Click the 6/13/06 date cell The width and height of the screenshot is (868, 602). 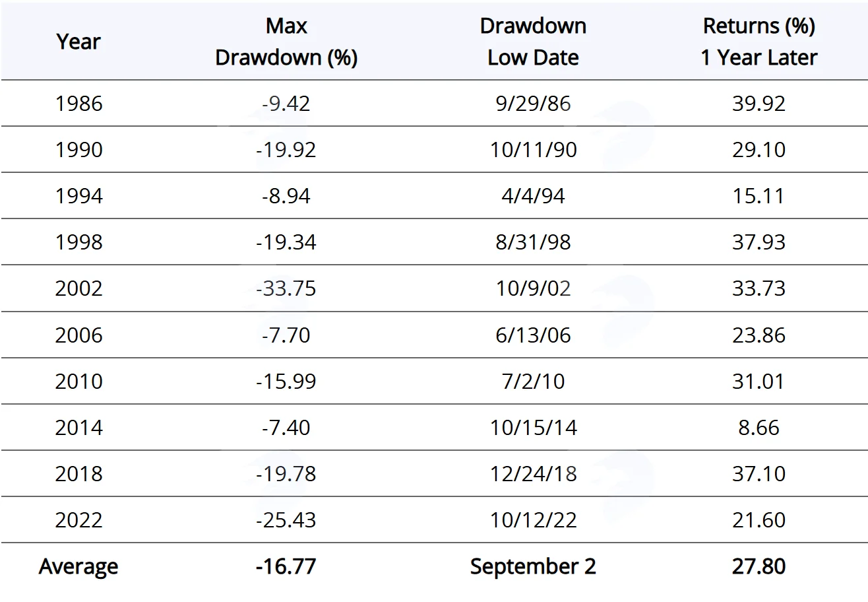[533, 335]
